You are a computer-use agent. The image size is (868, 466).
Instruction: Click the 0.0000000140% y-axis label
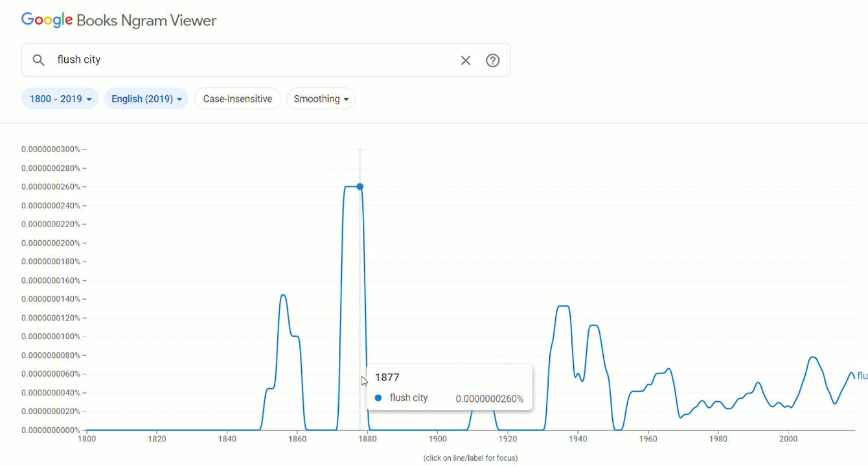point(51,299)
